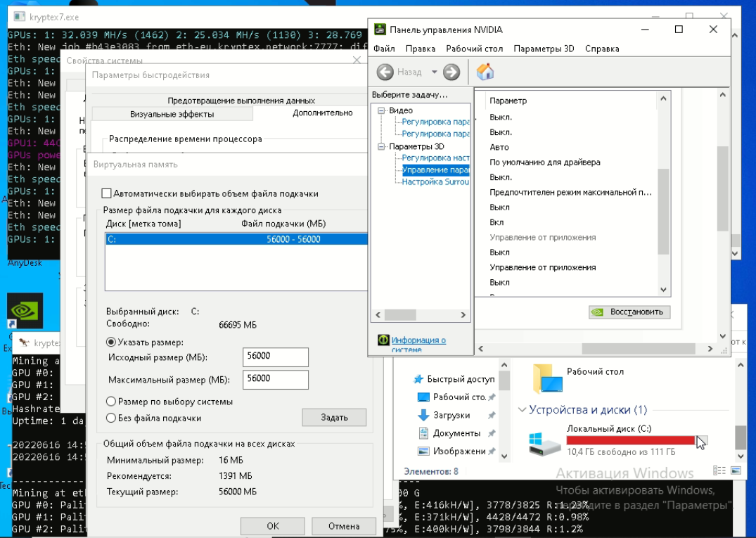Open the Справка menu
Image resolution: width=756 pixels, height=538 pixels.
tap(602, 49)
